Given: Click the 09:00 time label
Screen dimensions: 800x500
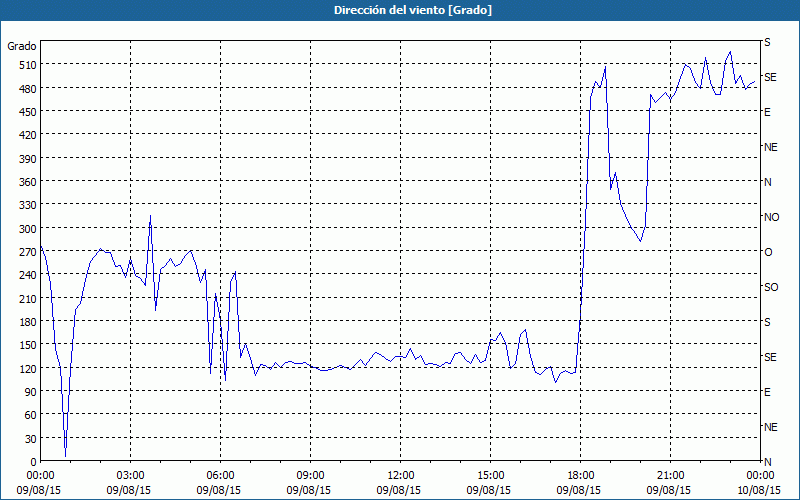Looking at the screenshot, I should point(310,476).
